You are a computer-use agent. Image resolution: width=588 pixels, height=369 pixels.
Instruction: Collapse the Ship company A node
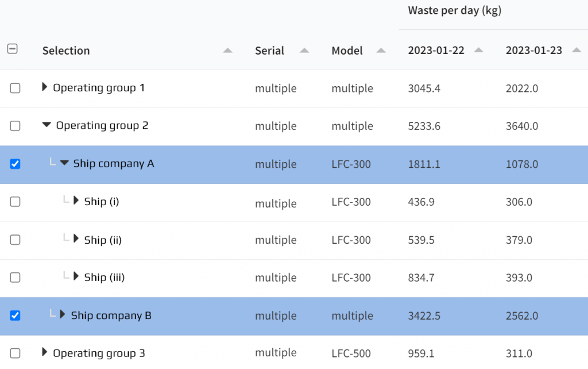click(64, 163)
